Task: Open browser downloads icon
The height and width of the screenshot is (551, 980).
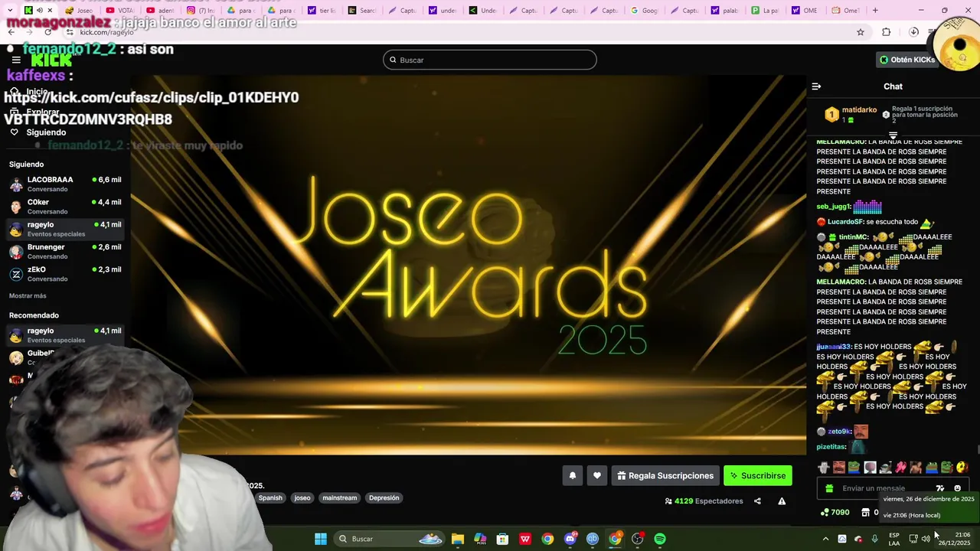Action: tap(913, 32)
